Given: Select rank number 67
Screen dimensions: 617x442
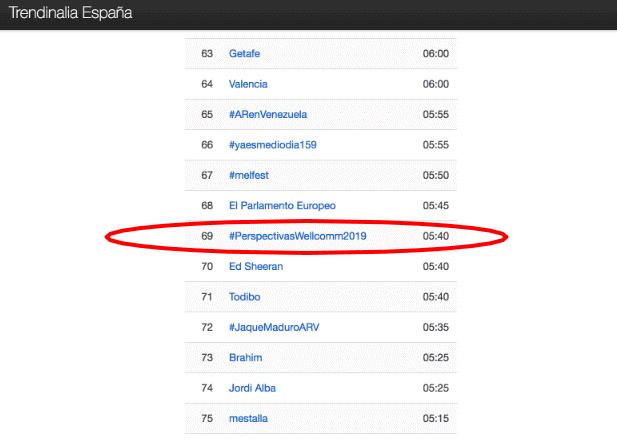Looking at the screenshot, I should (x=207, y=175).
